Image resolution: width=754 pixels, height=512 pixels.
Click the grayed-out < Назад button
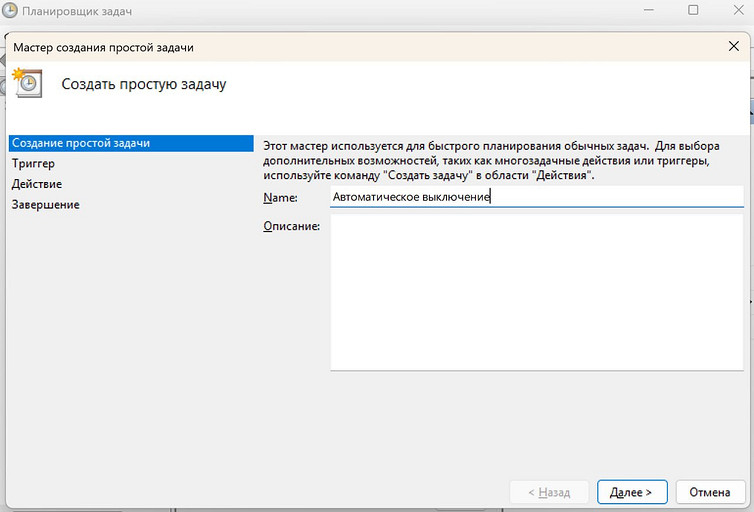[x=549, y=492]
